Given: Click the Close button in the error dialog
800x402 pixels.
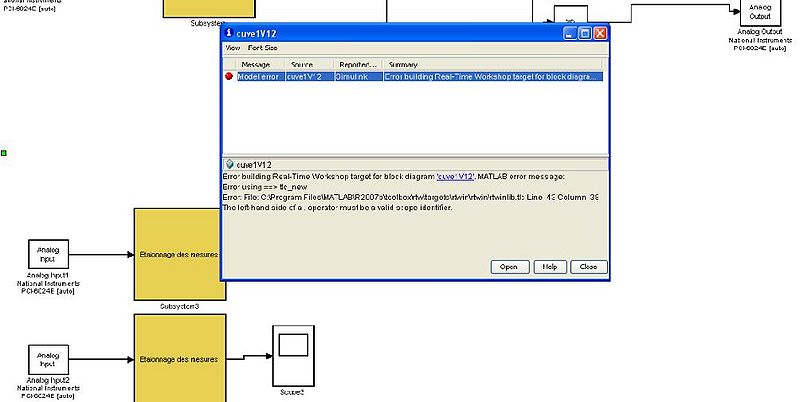Looking at the screenshot, I should [587, 267].
